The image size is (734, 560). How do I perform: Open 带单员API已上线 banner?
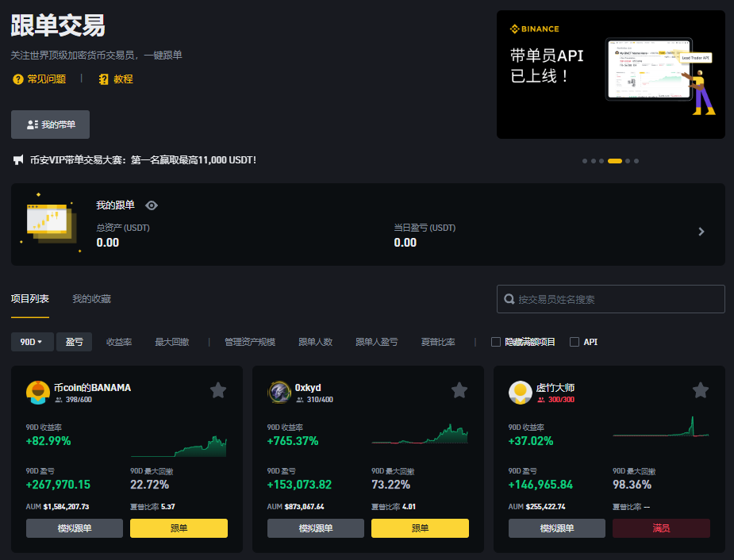pyautogui.click(x=611, y=75)
